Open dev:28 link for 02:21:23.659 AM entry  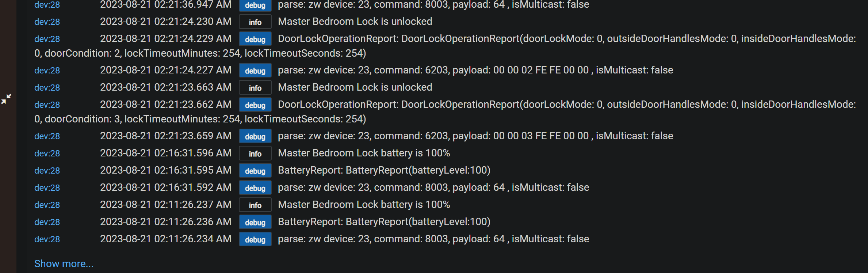[47, 136]
